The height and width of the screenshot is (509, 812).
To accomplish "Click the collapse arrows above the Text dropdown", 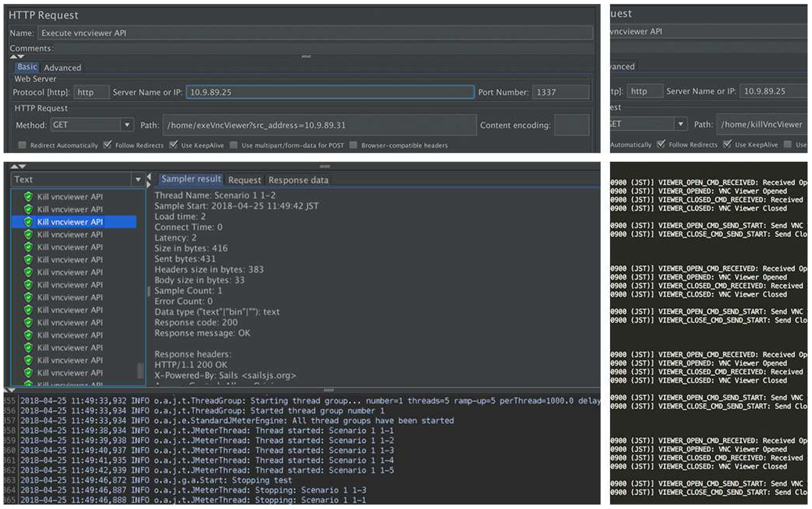I will (18, 166).
